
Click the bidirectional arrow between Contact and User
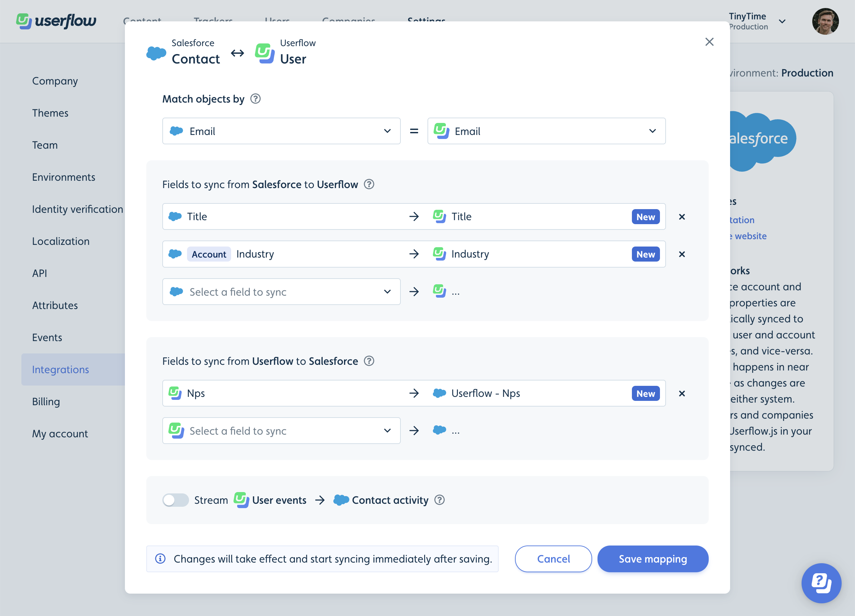[237, 53]
